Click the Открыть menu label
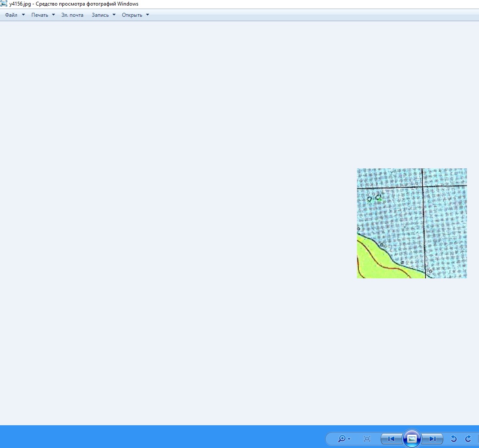This screenshot has height=448, width=479. [x=132, y=15]
